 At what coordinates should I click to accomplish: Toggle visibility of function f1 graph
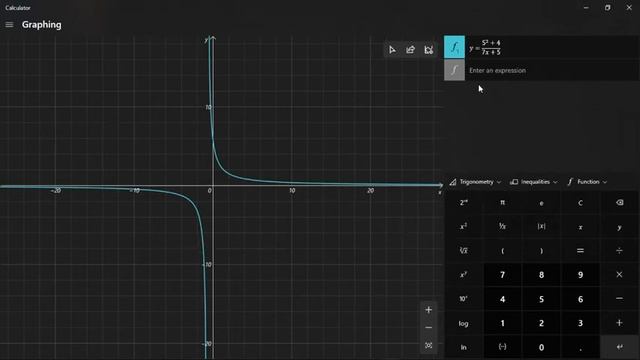point(454,47)
